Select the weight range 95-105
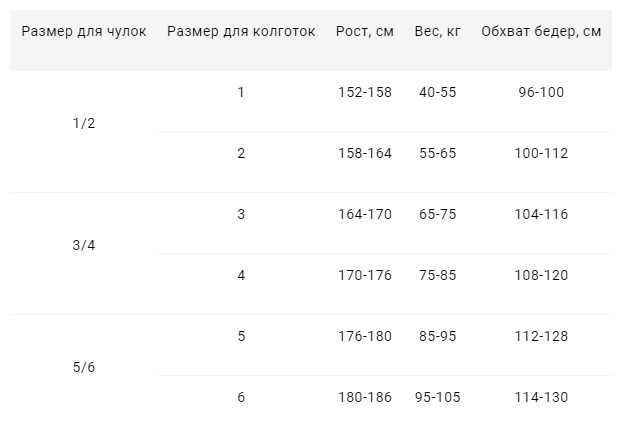This screenshot has height=441, width=629. click(436, 397)
